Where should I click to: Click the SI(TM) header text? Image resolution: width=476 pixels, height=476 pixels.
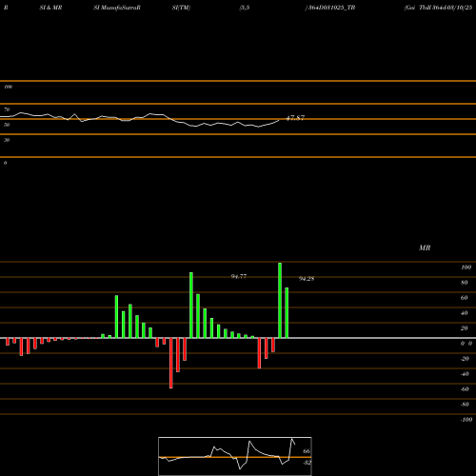coord(181,8)
